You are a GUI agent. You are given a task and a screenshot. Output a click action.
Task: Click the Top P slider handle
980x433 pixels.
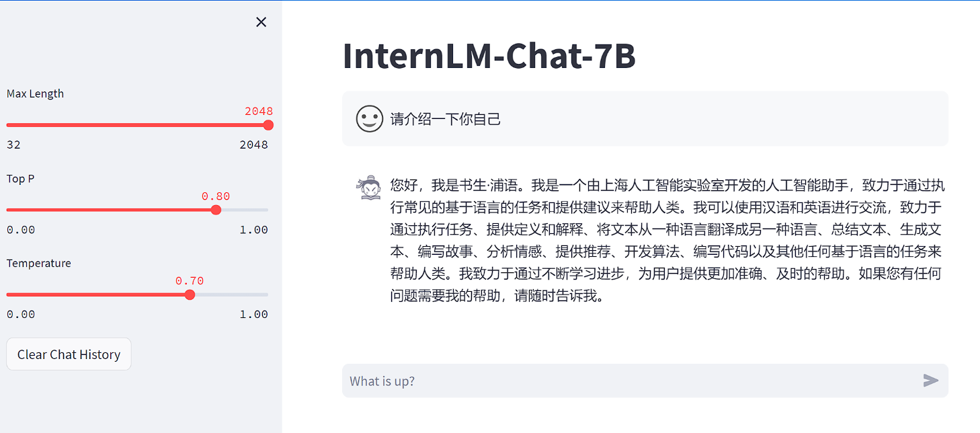point(216,210)
